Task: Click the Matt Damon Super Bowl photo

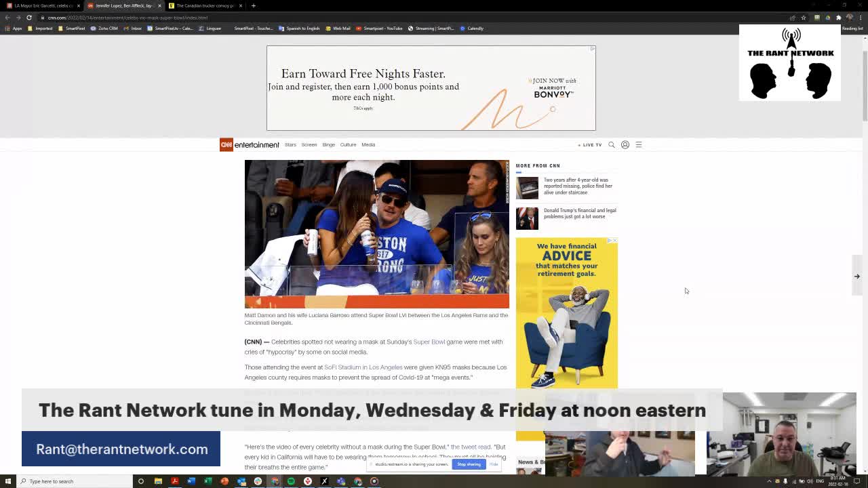Action: pos(376,234)
